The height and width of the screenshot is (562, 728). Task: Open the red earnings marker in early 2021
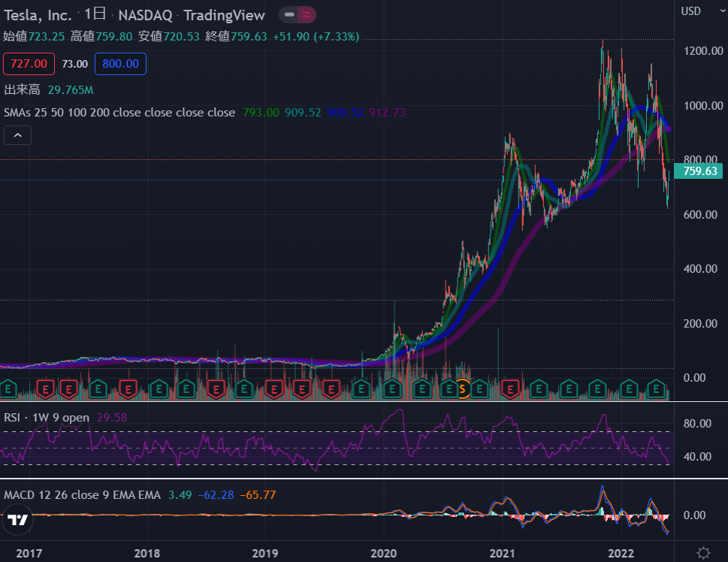pos(510,388)
